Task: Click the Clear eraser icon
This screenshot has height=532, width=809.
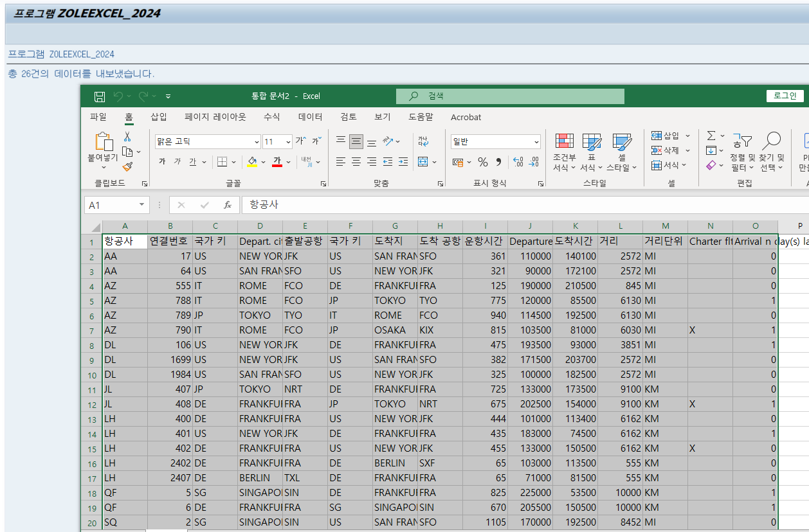Action: [x=711, y=165]
